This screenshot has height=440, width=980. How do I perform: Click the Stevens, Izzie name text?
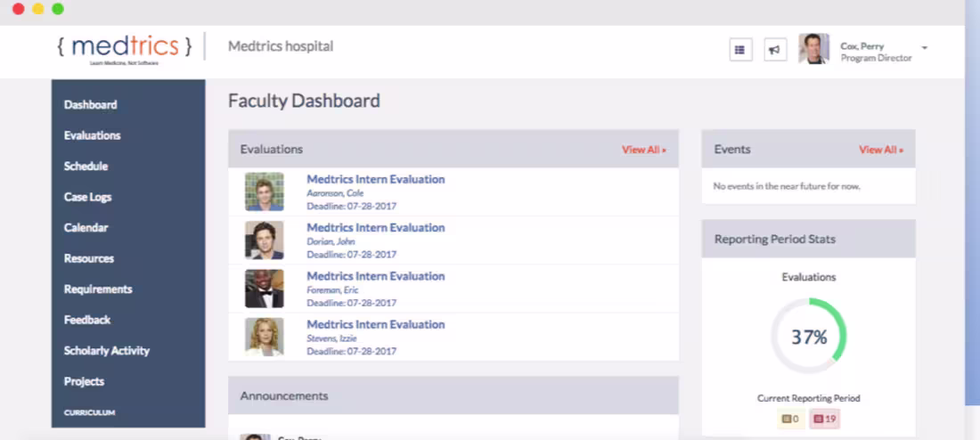(334, 338)
